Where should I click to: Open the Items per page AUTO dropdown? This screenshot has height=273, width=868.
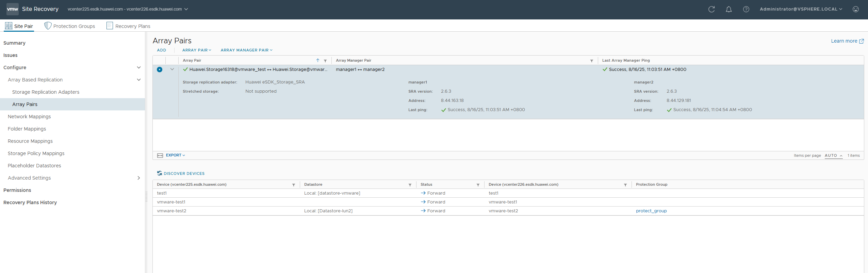(834, 155)
